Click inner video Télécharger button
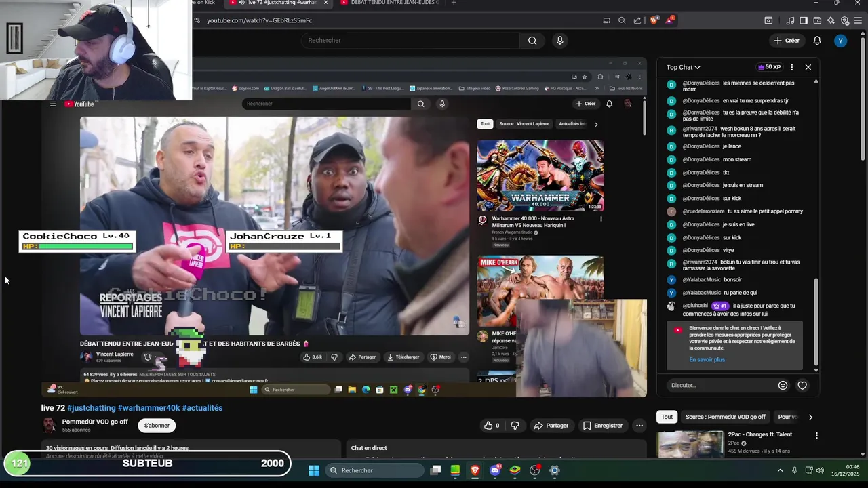 tap(403, 357)
